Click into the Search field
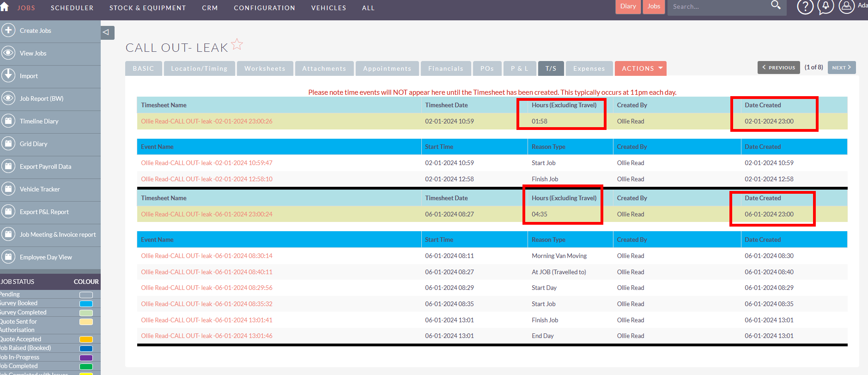Screen dimensions: 868x375 (718, 7)
